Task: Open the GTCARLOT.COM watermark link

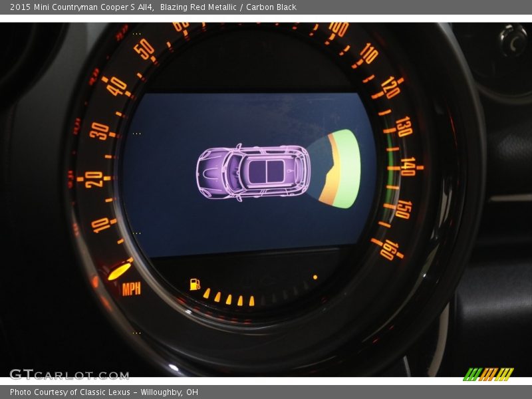Action: click(69, 374)
